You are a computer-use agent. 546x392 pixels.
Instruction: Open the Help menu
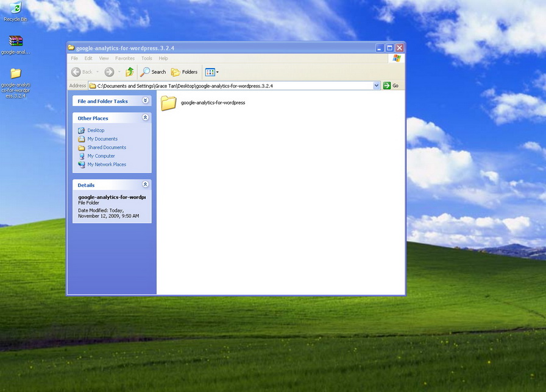pyautogui.click(x=163, y=58)
